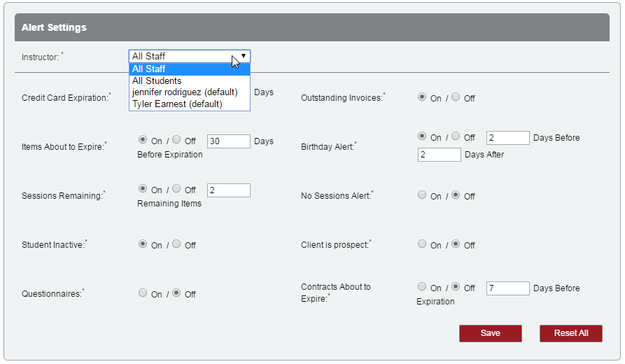Choose 'jennifer rodriguez (default)' option
This screenshot has width=625, height=364.
coord(185,92)
